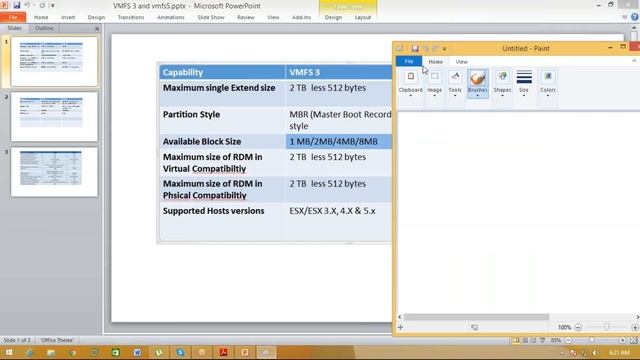Click the 'Capability' header cell in the table
640x360 pixels.
pyautogui.click(x=222, y=72)
